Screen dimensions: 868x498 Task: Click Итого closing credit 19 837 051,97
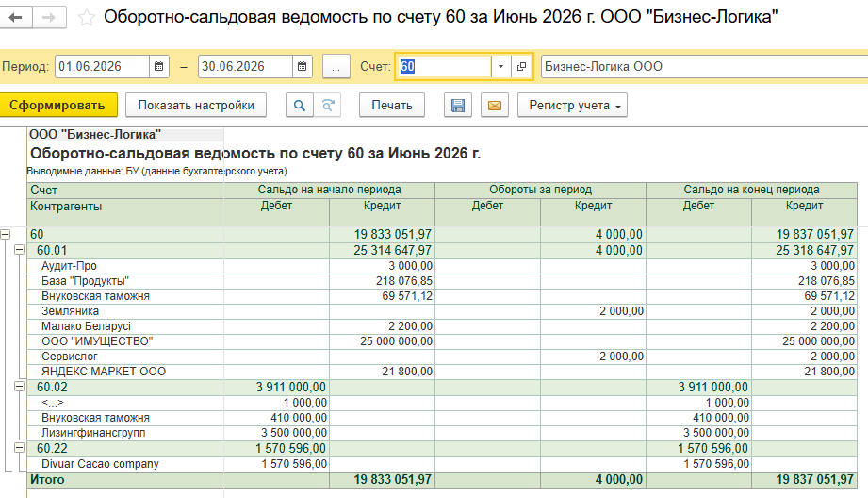coord(815,480)
